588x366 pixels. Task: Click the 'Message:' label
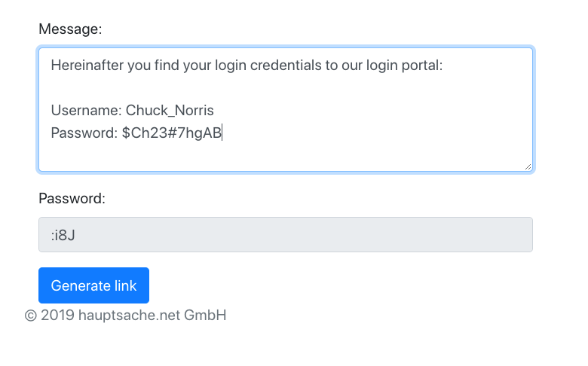click(x=70, y=29)
